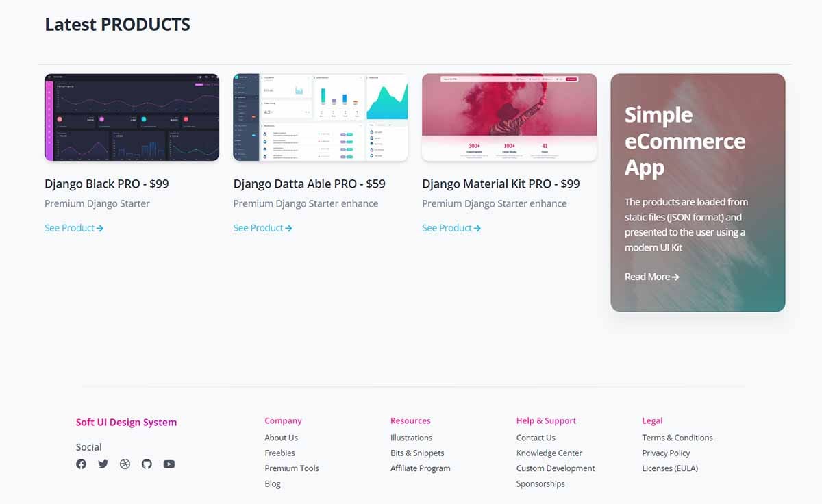Viewport: 822px width, 504px height.
Task: Open Illustrations under Resources
Action: click(411, 438)
